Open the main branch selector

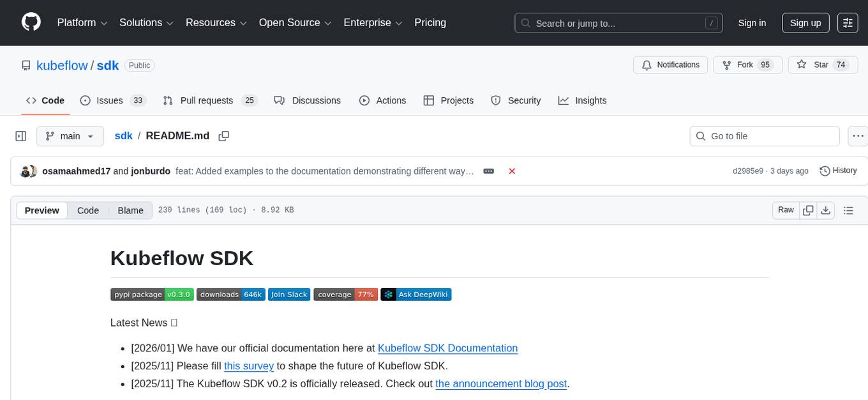coord(70,135)
